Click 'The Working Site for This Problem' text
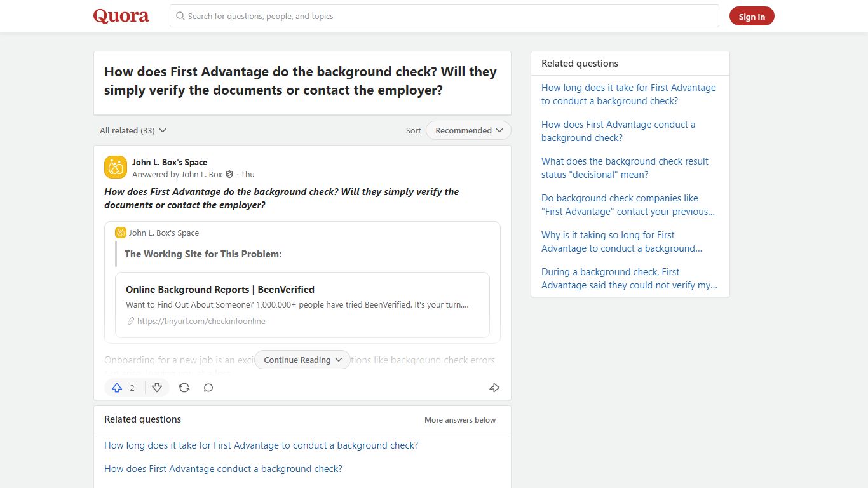 203,254
